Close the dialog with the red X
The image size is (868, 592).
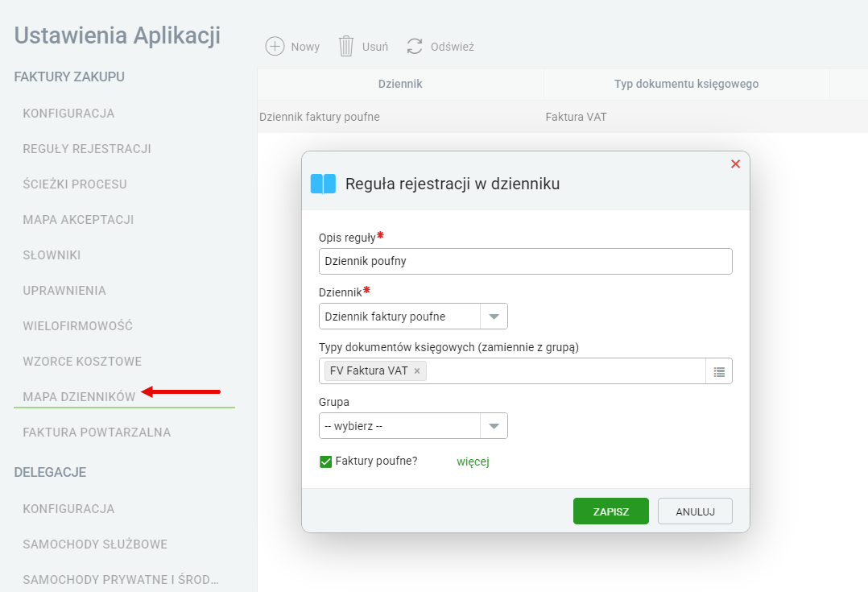(x=735, y=164)
